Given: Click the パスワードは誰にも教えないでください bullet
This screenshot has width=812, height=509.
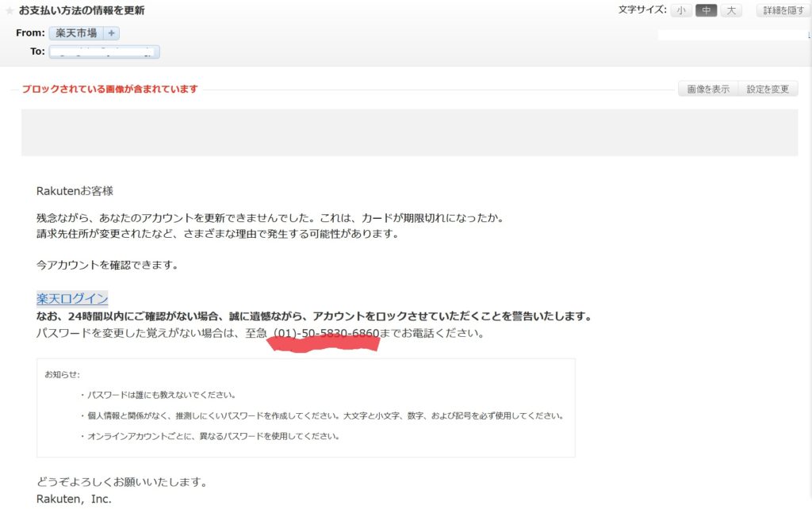Looking at the screenshot, I should [158, 395].
